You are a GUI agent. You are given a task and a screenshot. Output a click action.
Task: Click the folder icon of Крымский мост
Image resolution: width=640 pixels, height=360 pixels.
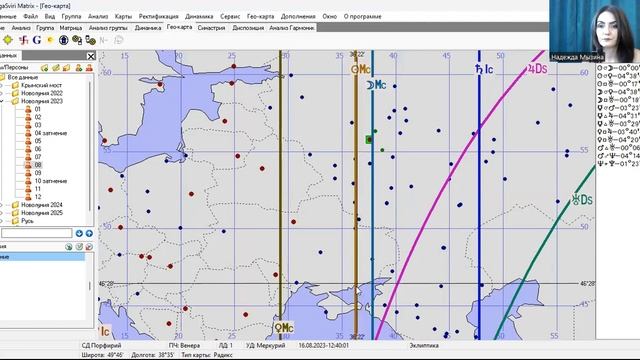(16, 85)
